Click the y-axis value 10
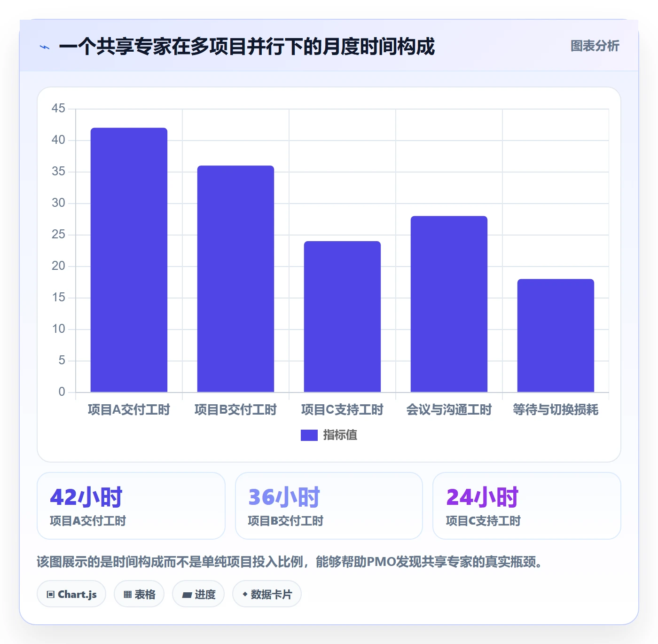This screenshot has width=658, height=644. 59,329
